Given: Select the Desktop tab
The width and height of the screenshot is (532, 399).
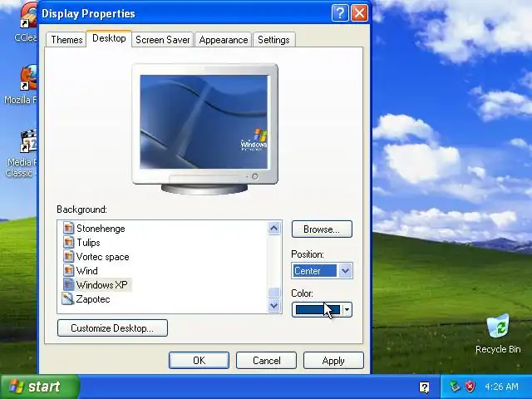Looking at the screenshot, I should point(109,38).
